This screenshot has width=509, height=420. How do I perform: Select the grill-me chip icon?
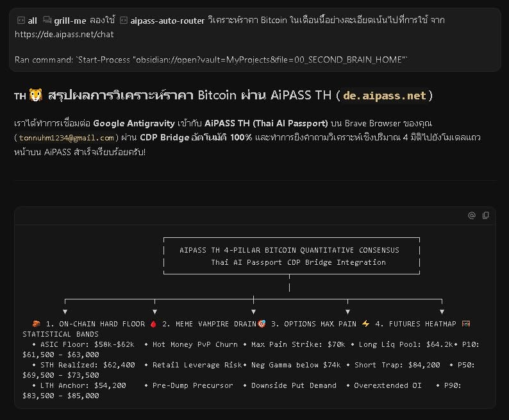[x=47, y=20]
